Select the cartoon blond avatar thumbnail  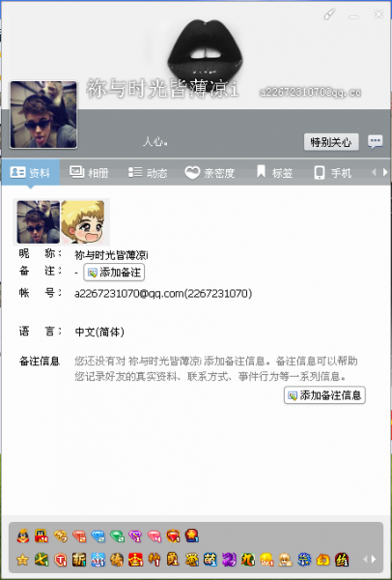[83, 222]
